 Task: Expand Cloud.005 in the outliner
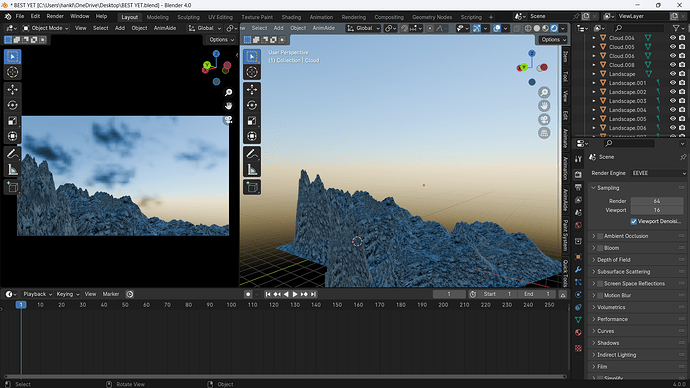pyautogui.click(x=594, y=47)
